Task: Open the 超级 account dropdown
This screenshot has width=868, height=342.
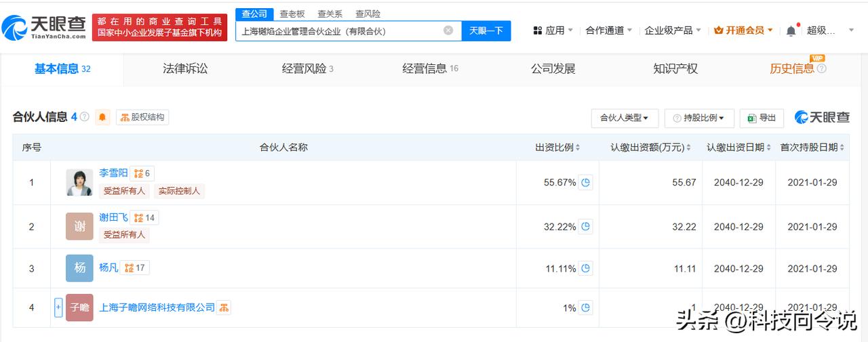Action: pyautogui.click(x=830, y=30)
